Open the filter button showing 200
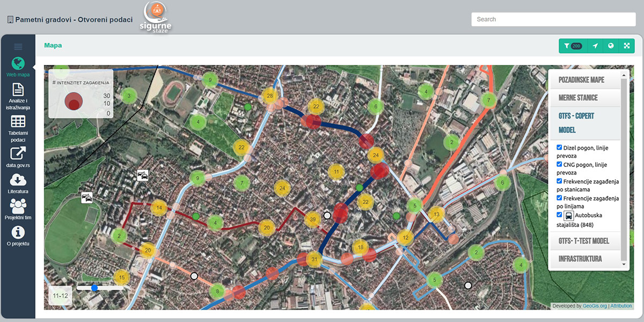This screenshot has height=322, width=644. click(573, 46)
